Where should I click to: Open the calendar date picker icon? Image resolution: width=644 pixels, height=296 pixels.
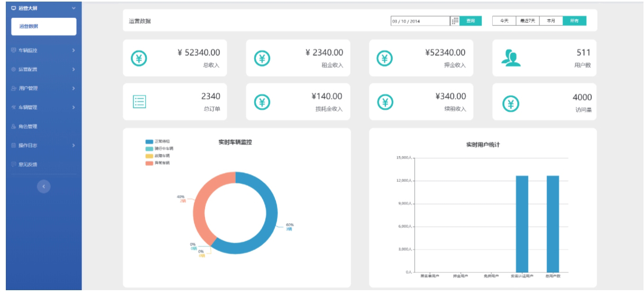(x=455, y=21)
